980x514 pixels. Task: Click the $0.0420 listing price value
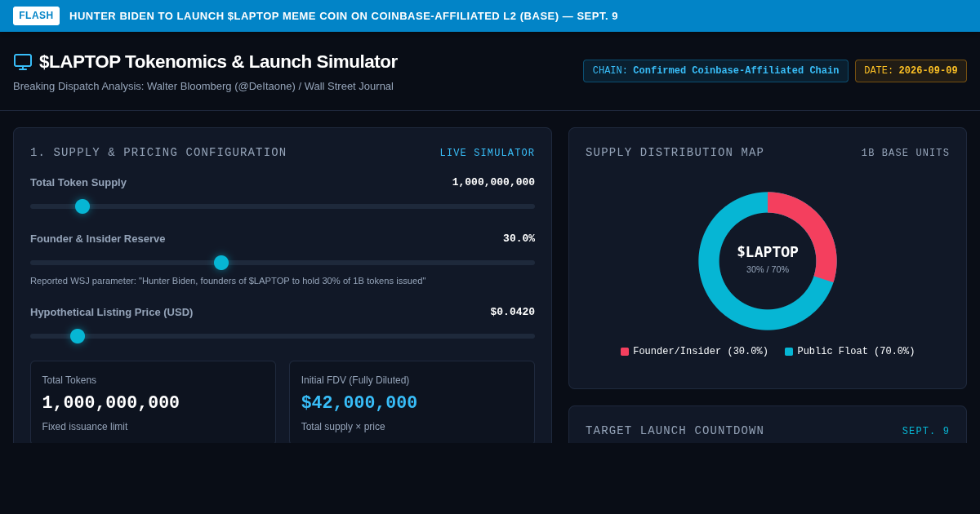(512, 312)
